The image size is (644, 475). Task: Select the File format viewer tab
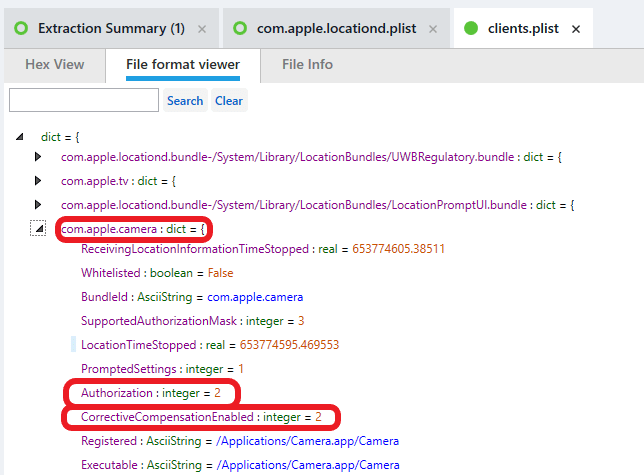(182, 65)
